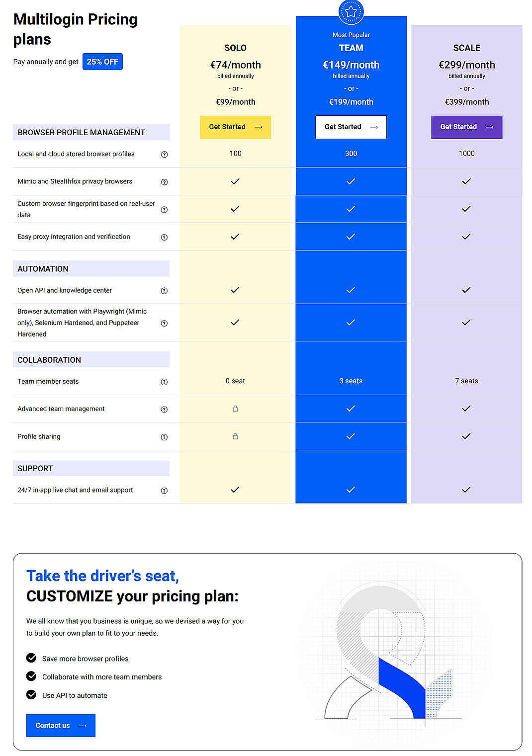Click the help icon for Open API

point(164,290)
